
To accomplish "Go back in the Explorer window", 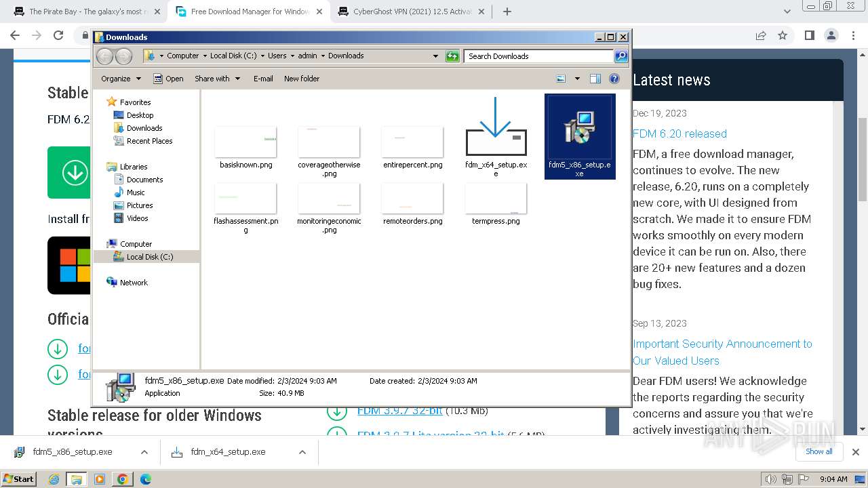I will point(105,56).
